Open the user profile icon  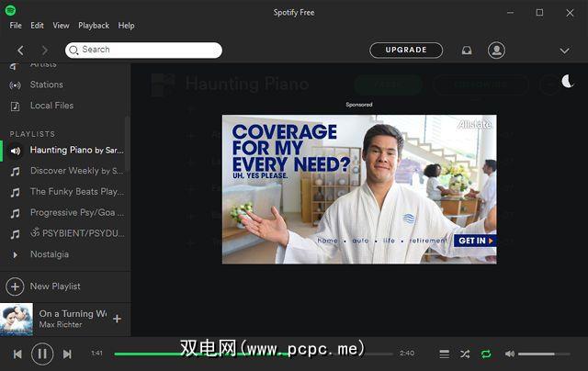pyautogui.click(x=496, y=51)
